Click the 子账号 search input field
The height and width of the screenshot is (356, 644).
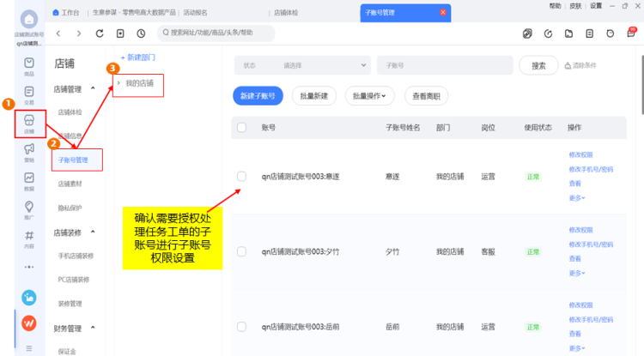(444, 65)
